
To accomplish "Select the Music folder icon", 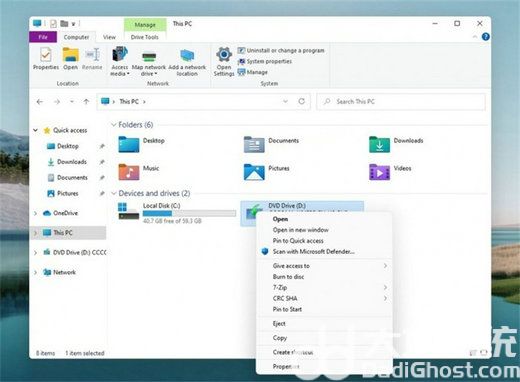I will pyautogui.click(x=129, y=172).
